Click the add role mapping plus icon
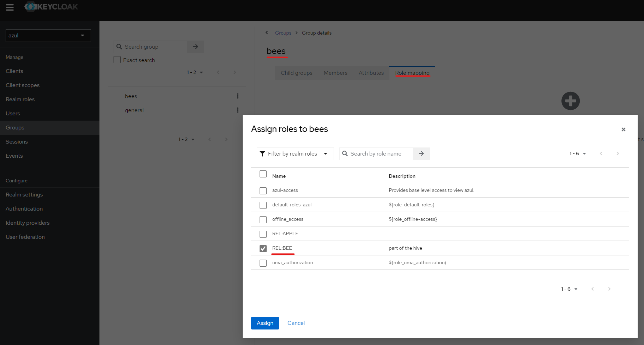This screenshot has width=644, height=345. [570, 101]
